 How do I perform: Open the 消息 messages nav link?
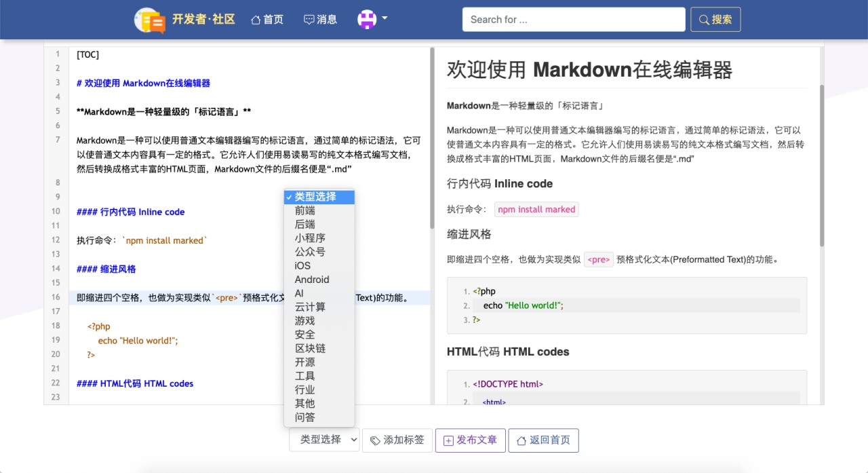[320, 20]
